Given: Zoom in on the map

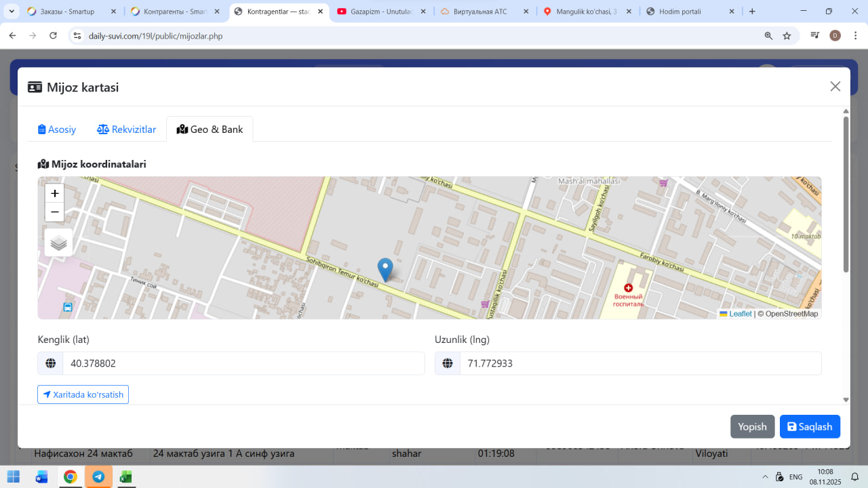Looking at the screenshot, I should pyautogui.click(x=55, y=193).
